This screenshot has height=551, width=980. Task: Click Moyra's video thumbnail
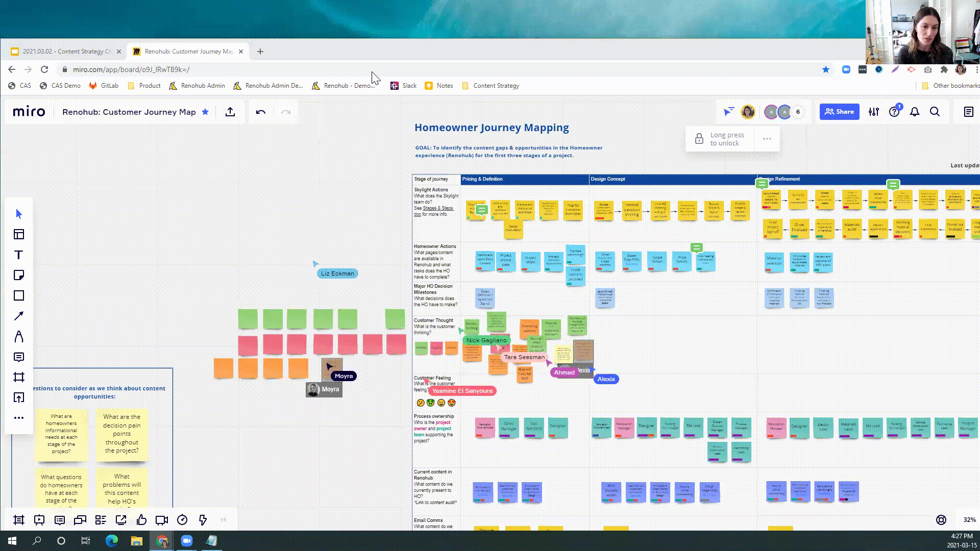point(324,389)
